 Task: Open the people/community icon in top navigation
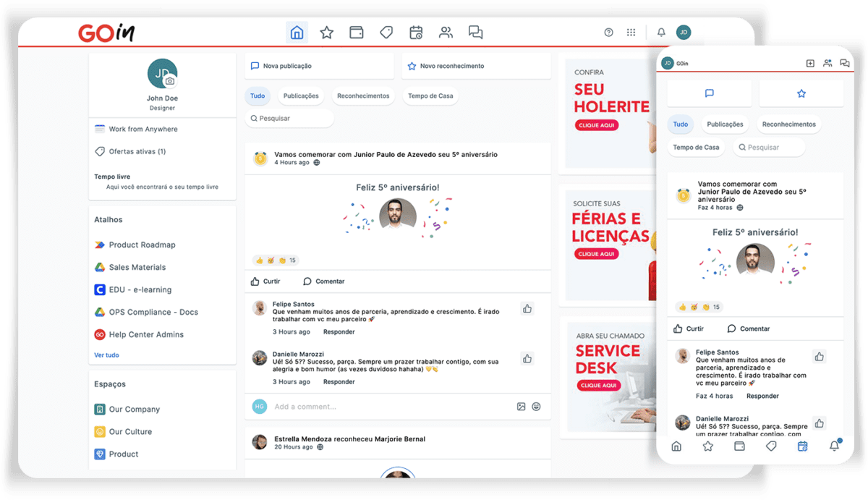click(446, 32)
